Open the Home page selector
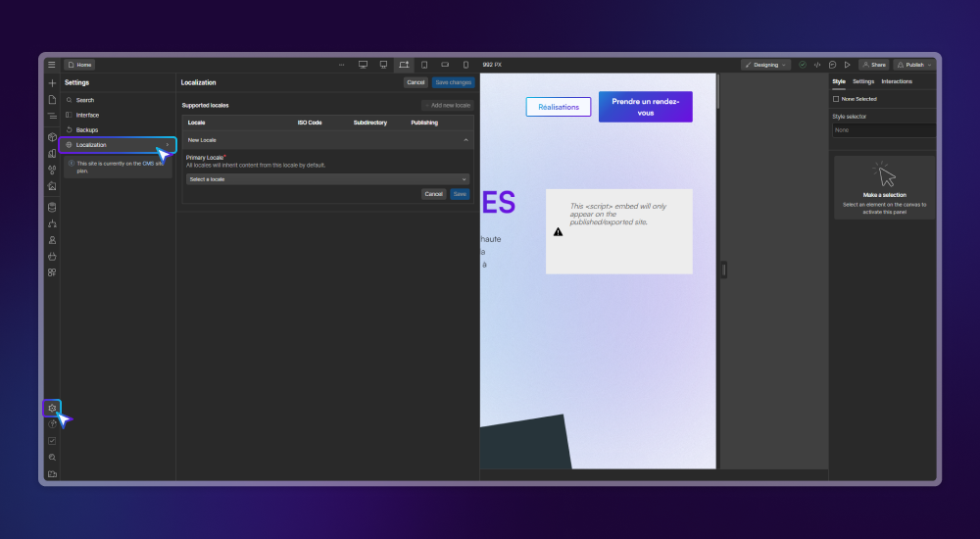This screenshot has height=539, width=980. click(x=79, y=65)
